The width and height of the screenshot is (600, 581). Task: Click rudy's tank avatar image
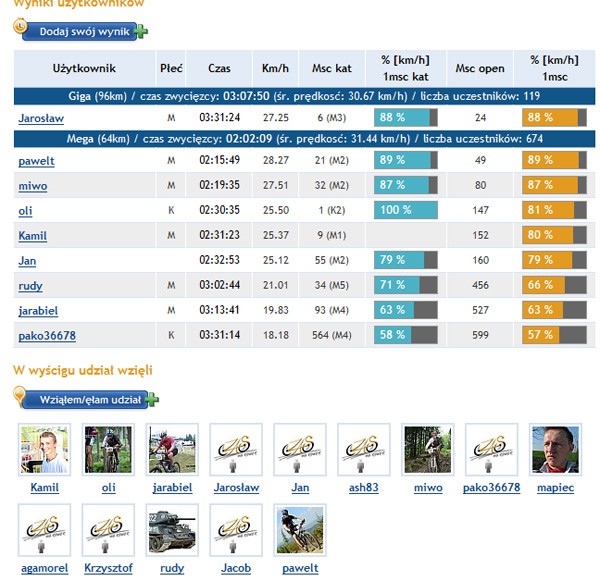172,530
